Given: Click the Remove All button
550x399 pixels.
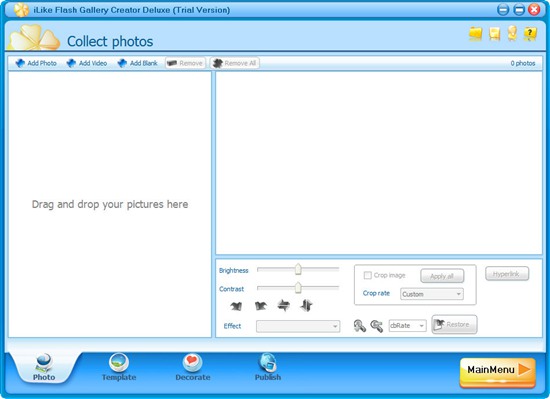Looking at the screenshot, I should coord(235,63).
